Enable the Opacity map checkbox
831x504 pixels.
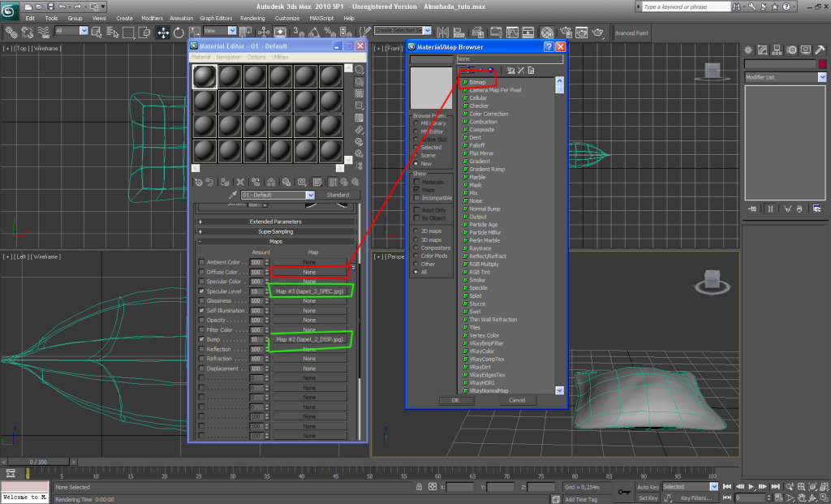click(x=201, y=320)
